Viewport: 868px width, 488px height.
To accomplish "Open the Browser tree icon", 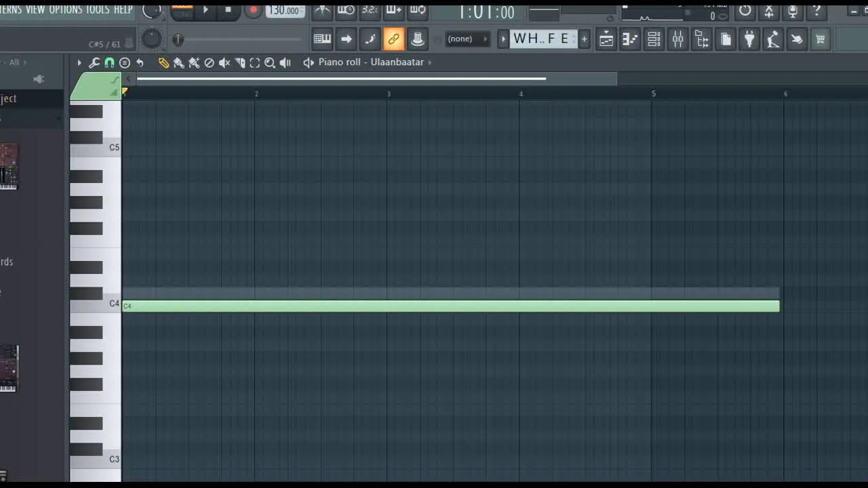I will pos(702,39).
